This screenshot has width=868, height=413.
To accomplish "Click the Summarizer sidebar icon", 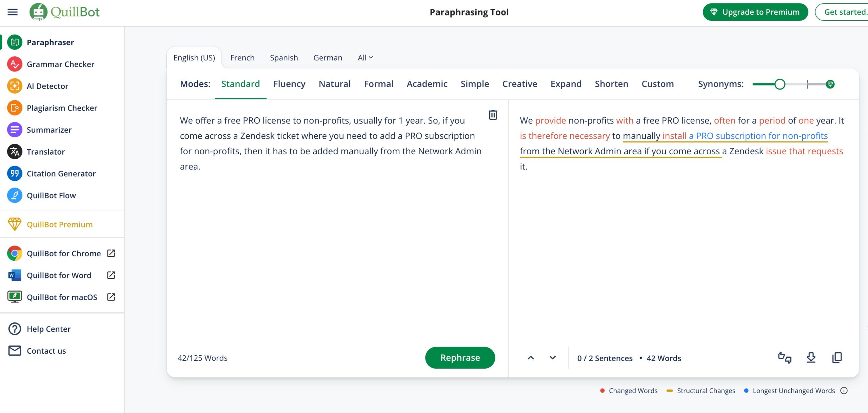I will tap(15, 129).
